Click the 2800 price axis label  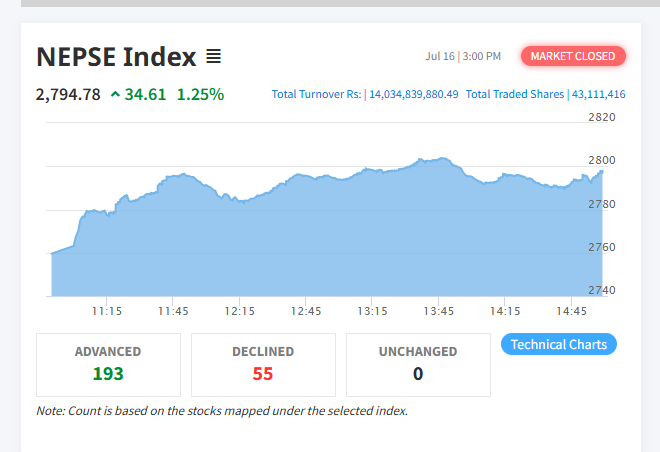coord(601,160)
